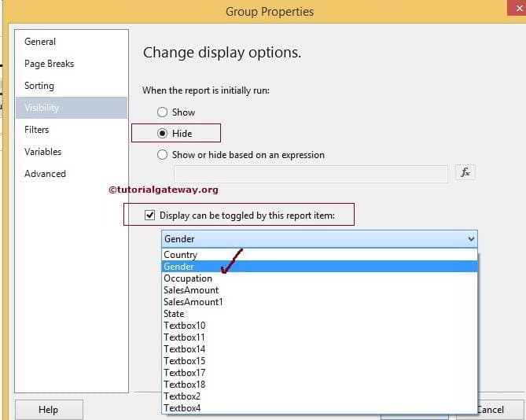Open the Advanced page
The height and width of the screenshot is (420, 526).
(72, 174)
